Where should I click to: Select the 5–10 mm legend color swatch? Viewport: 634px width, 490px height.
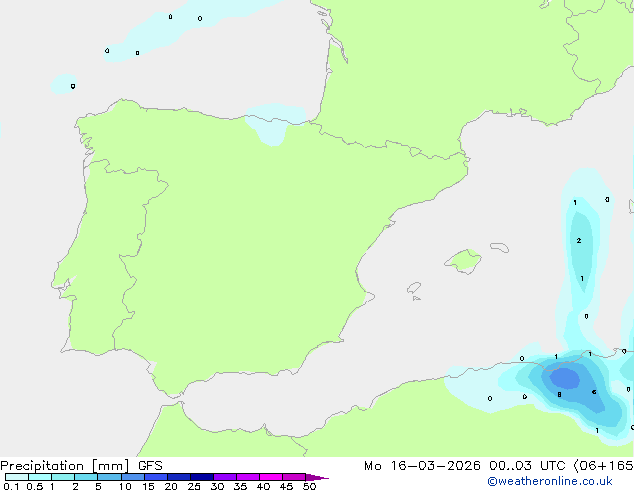(109, 477)
